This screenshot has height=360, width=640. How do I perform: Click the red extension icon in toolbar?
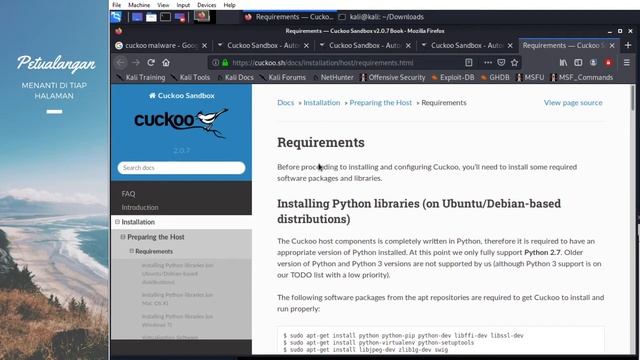[609, 62]
